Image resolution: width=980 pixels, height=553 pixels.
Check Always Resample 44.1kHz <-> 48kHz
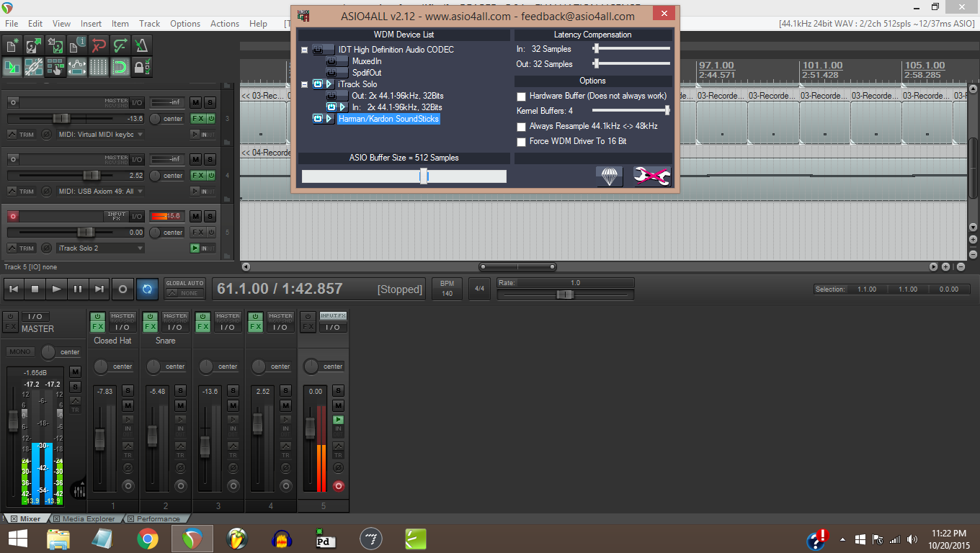pyautogui.click(x=521, y=126)
